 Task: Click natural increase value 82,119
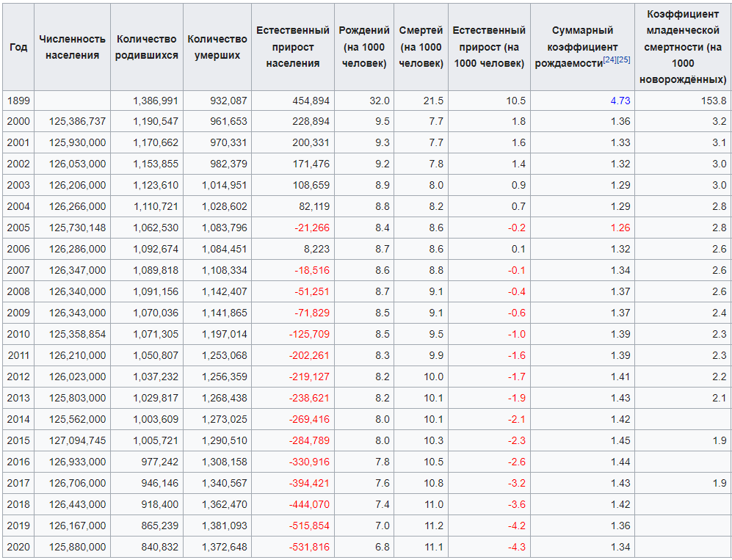click(x=314, y=207)
